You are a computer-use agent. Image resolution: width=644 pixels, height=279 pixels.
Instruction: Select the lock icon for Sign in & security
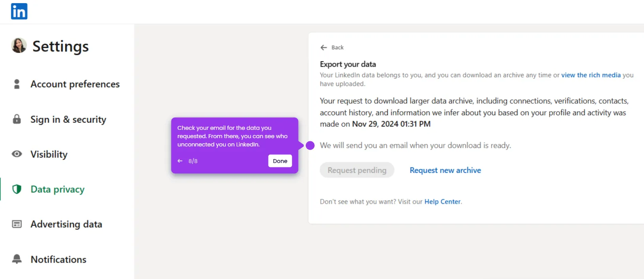[x=17, y=119]
